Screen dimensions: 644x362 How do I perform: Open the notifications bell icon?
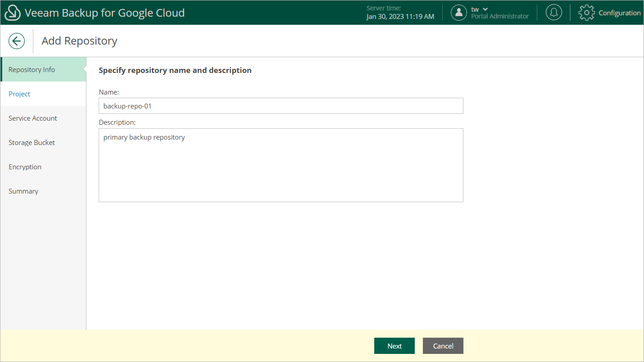(x=553, y=13)
